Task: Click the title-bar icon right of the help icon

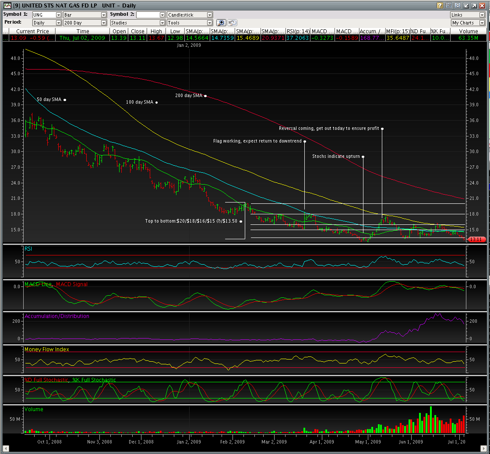Action: tap(449, 6)
